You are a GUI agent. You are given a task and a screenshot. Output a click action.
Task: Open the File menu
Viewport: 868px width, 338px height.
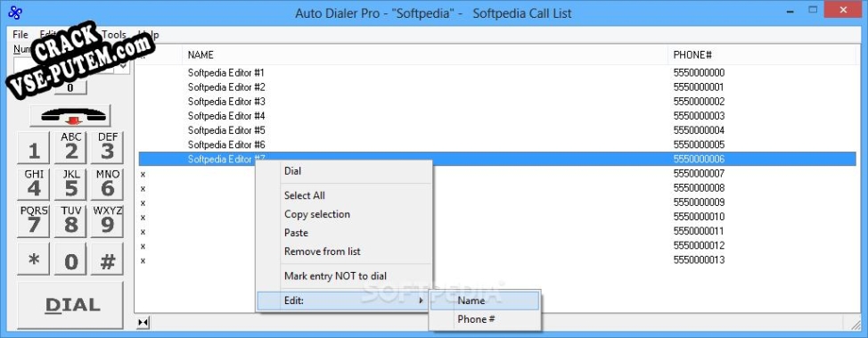tap(20, 35)
